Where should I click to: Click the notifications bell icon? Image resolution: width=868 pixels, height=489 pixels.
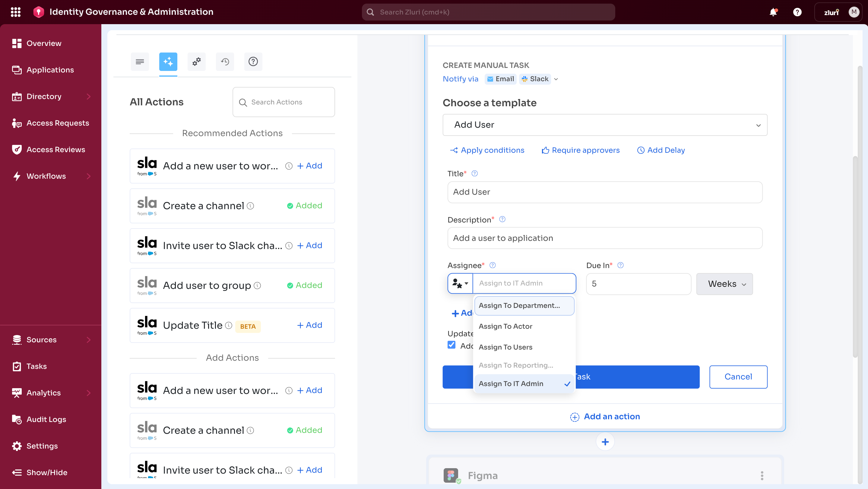(x=773, y=12)
